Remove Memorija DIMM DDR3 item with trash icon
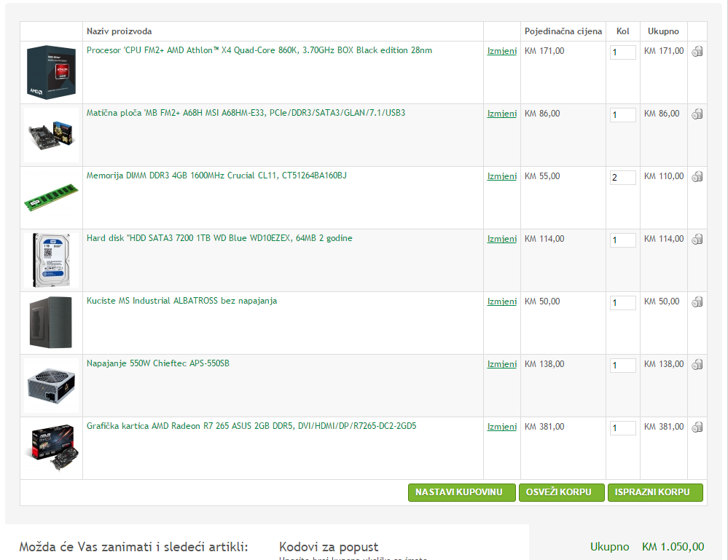The image size is (728, 560). [x=697, y=176]
